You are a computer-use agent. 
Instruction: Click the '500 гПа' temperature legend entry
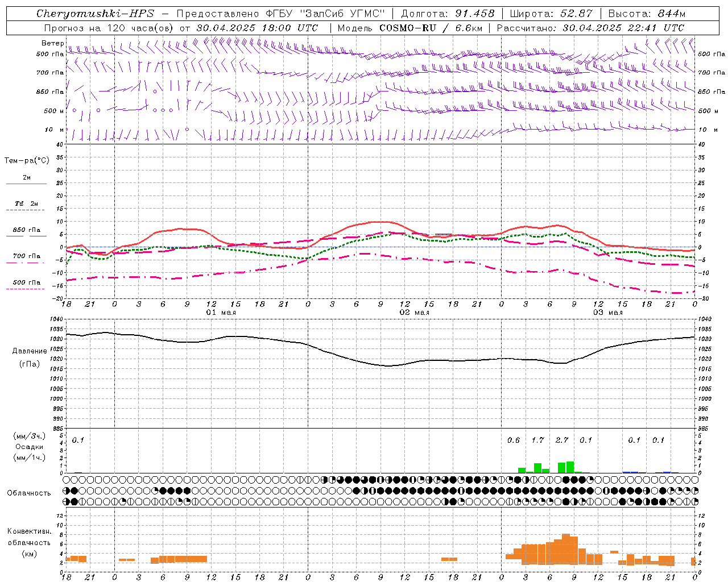tap(27, 282)
